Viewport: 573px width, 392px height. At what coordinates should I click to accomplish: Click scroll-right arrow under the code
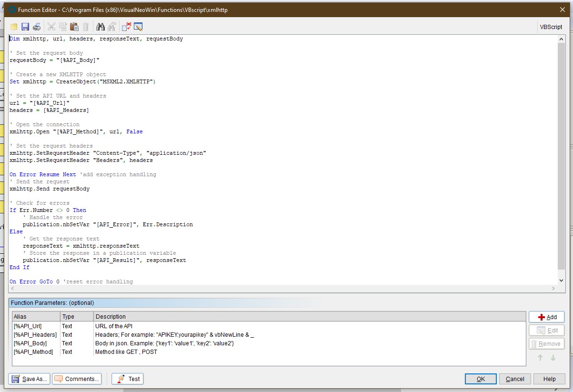coord(553,288)
